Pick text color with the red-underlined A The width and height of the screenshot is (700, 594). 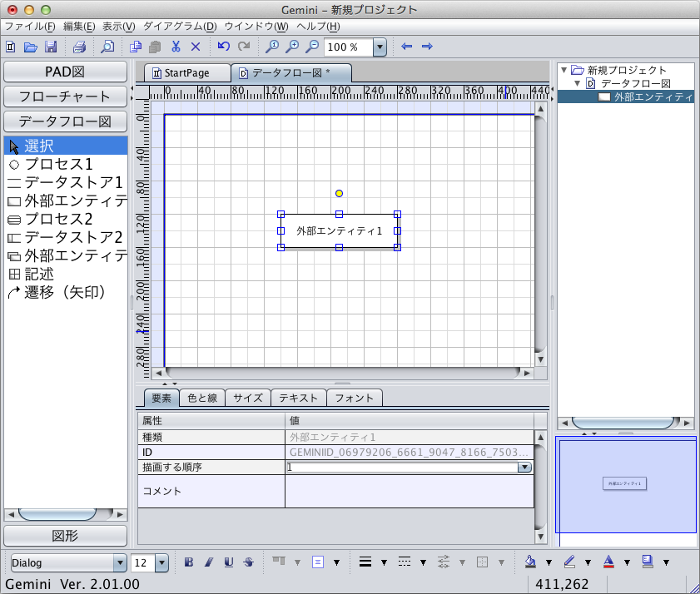608,562
